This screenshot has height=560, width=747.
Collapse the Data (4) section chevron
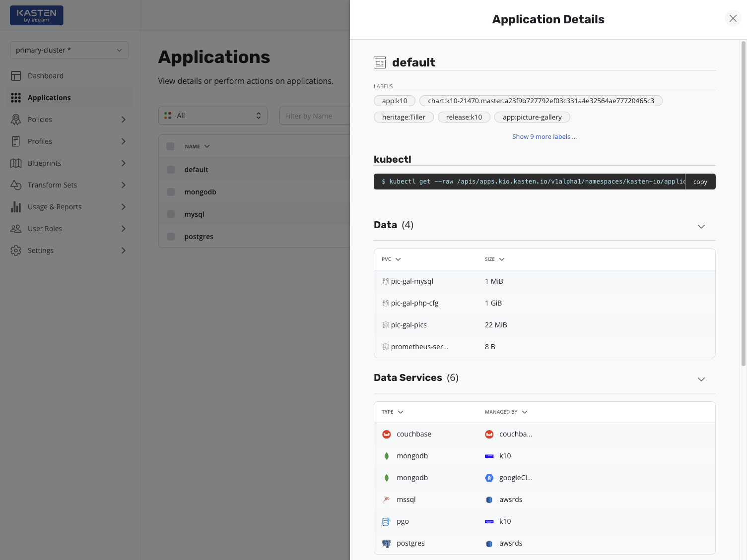701,227
